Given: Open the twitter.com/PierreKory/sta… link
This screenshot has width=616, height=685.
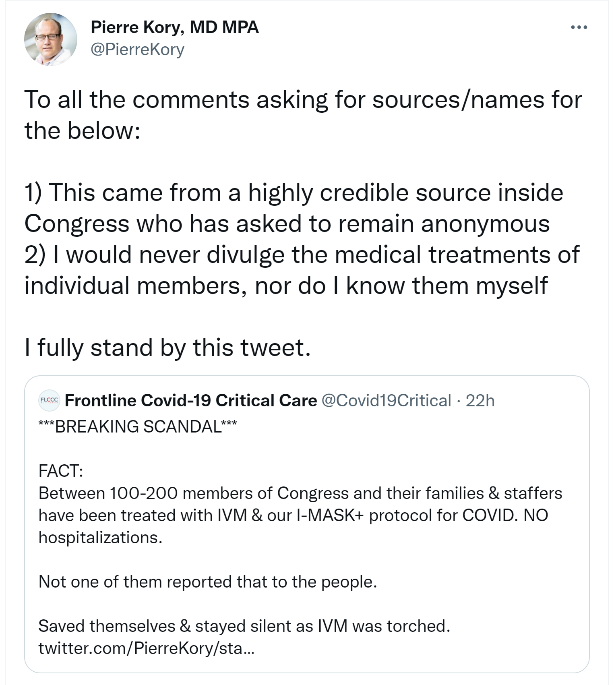Looking at the screenshot, I should (146, 648).
